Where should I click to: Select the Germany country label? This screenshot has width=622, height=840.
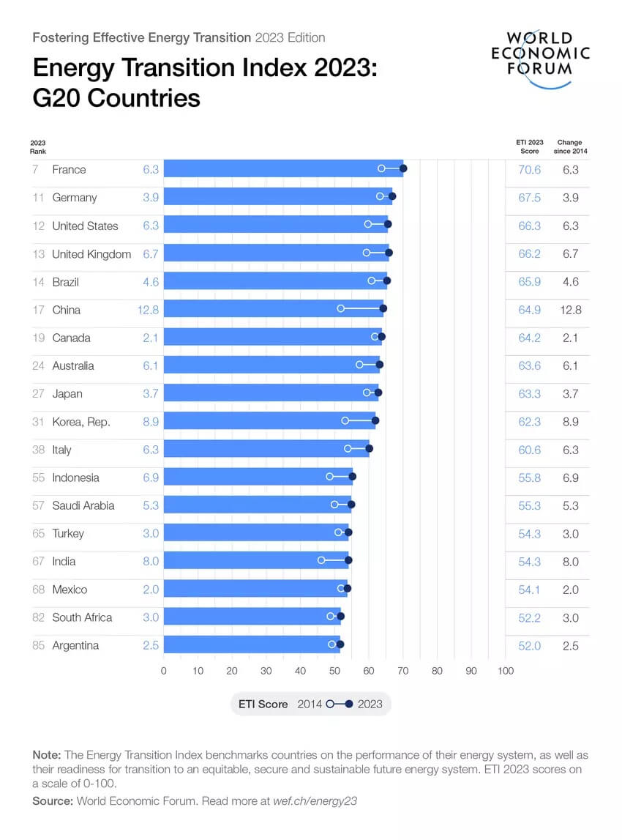coord(74,198)
